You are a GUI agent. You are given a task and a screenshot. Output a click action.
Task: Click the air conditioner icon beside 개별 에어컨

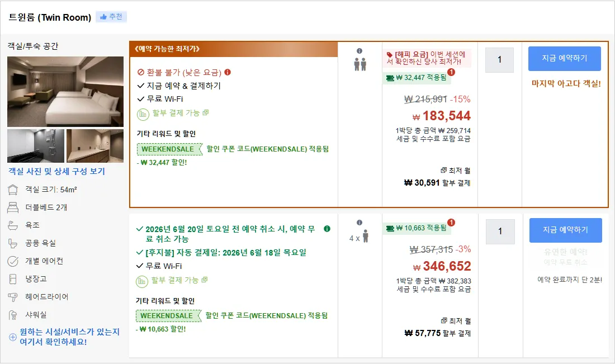[x=13, y=261]
